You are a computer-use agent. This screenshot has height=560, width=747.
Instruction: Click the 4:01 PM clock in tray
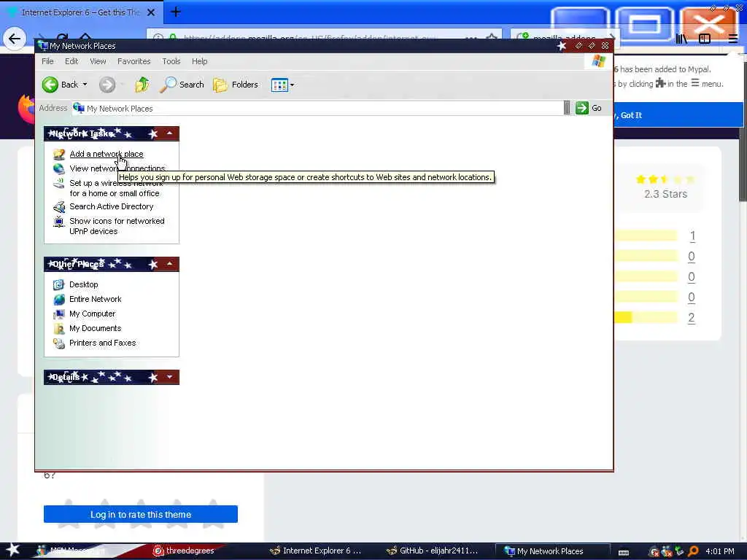coord(720,551)
